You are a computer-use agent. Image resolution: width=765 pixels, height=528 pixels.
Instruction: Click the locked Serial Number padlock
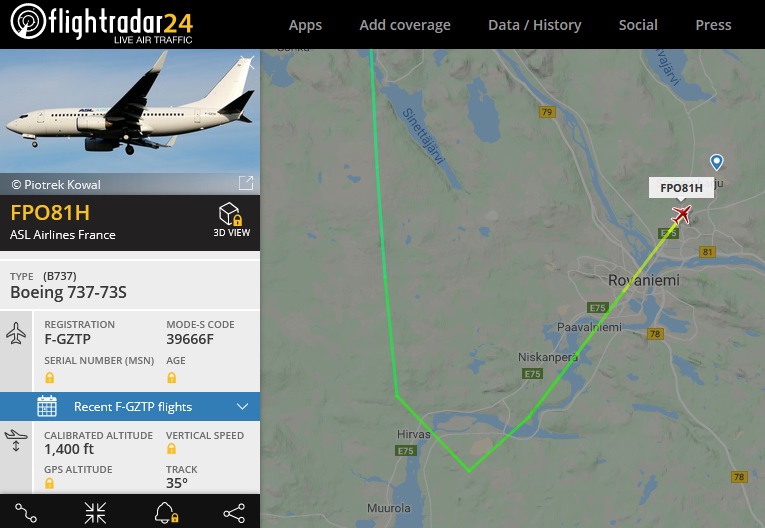point(50,378)
